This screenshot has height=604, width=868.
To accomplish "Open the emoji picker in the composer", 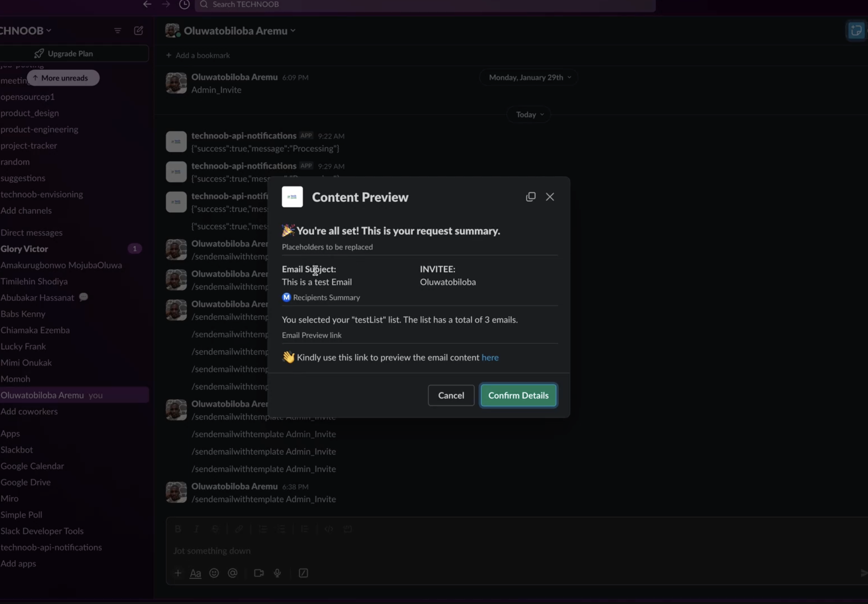I will coord(214,573).
